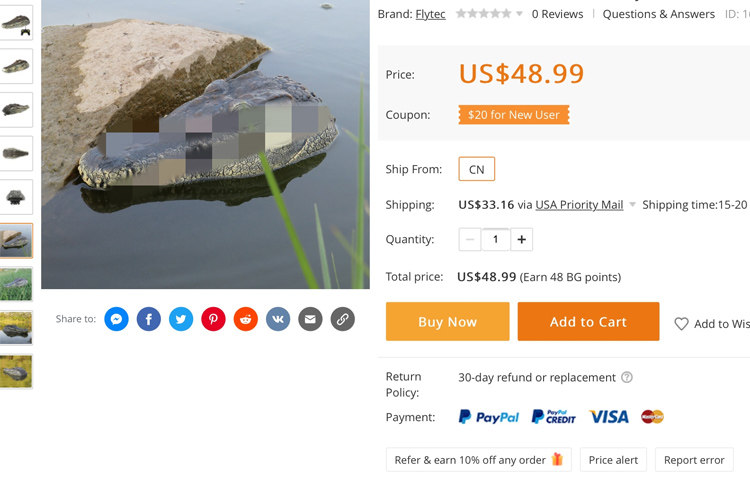Share product on Reddit
The image size is (750, 500).
(246, 319)
